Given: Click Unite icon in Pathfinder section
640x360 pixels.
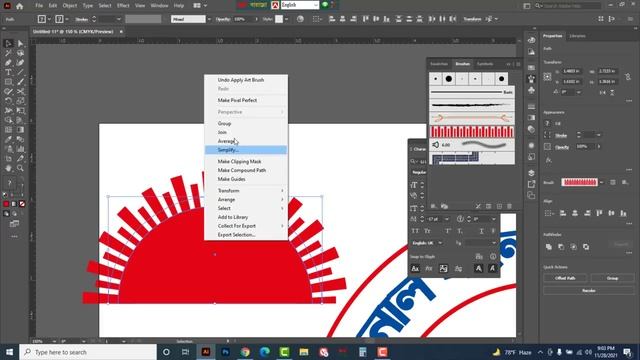Looking at the screenshot, I should (549, 247).
